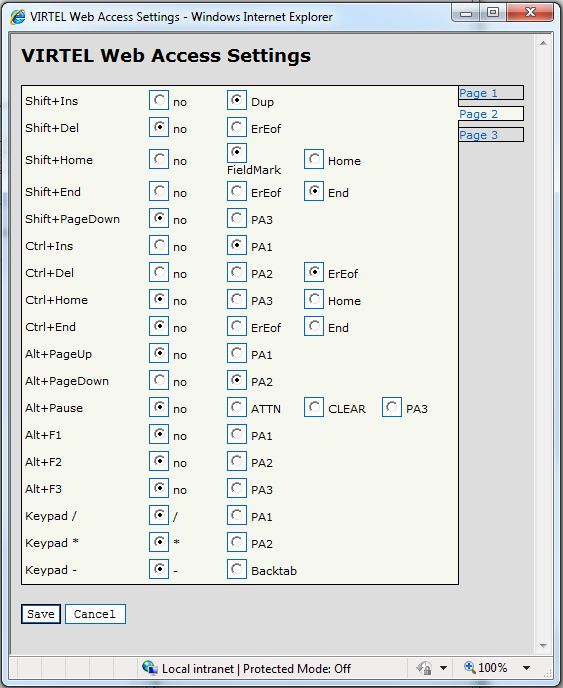Switch to Page 1 tab
The width and height of the screenshot is (563, 688).
[491, 93]
